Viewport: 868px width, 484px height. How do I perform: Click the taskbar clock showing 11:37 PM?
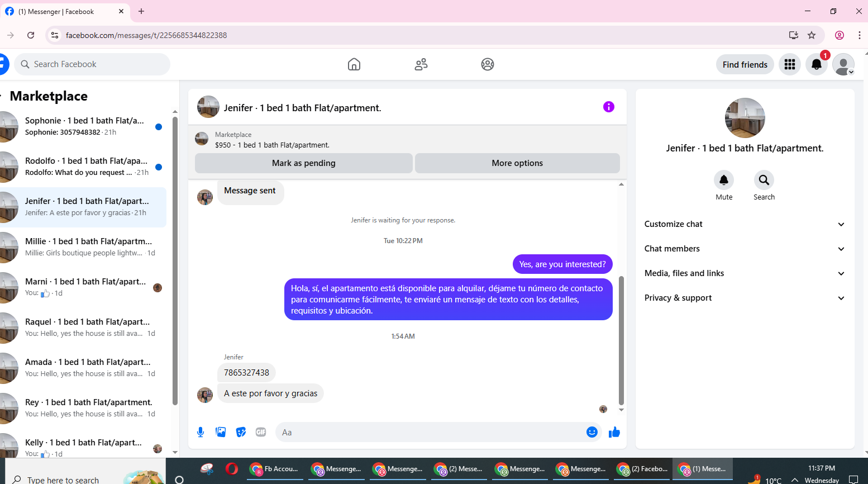click(x=822, y=468)
